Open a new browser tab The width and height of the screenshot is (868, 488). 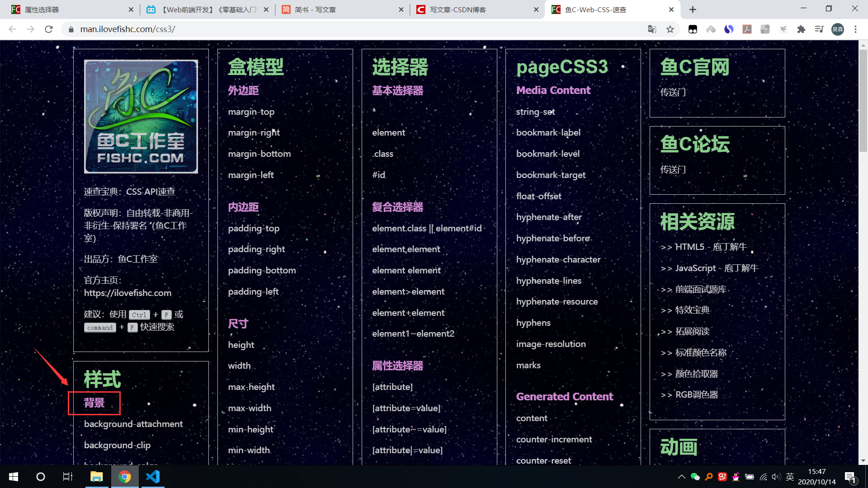(x=693, y=9)
